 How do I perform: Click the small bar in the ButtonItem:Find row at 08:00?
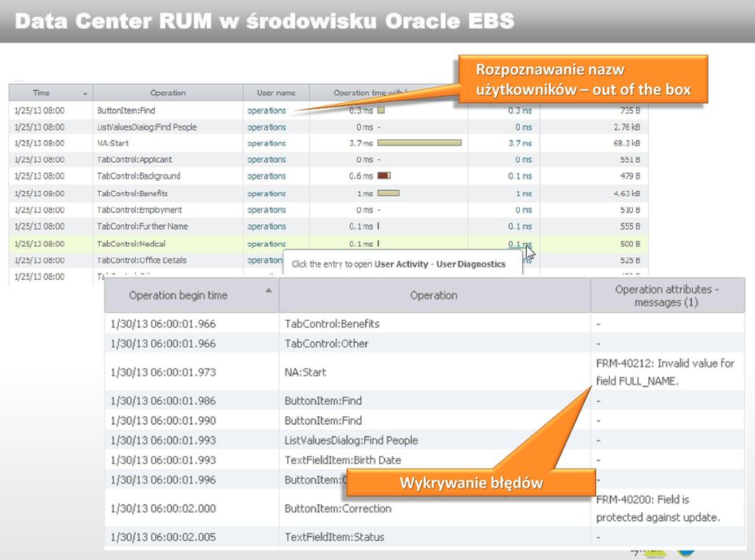tap(381, 110)
